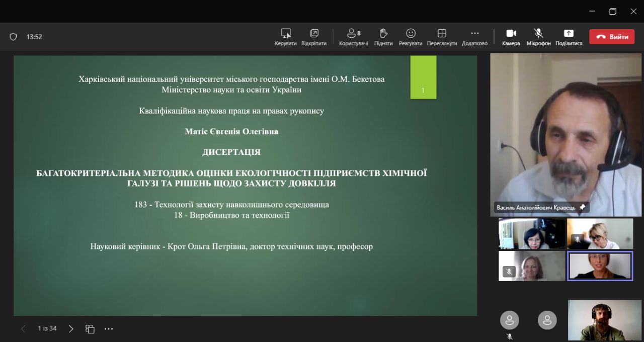Unmute using the Мікрофон toggle
Image resolution: width=644 pixels, height=342 pixels.
click(538, 34)
